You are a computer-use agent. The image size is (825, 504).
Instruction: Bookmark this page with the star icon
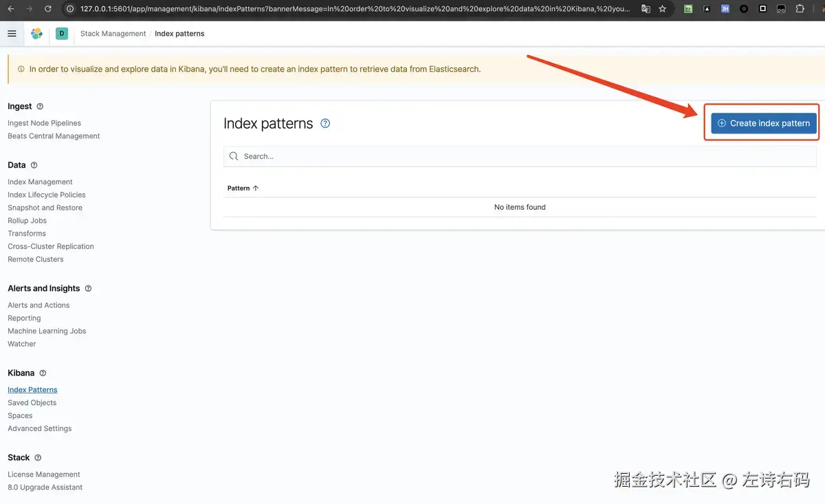click(662, 9)
